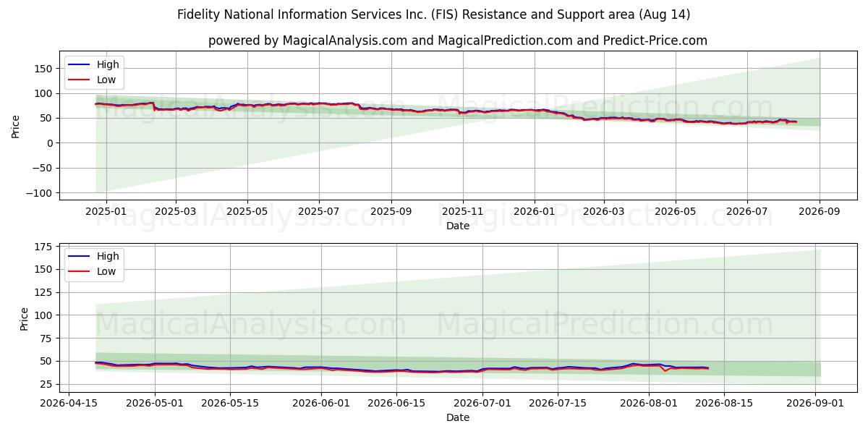Click the '2026-03' tick label on the top chart

coord(603,212)
